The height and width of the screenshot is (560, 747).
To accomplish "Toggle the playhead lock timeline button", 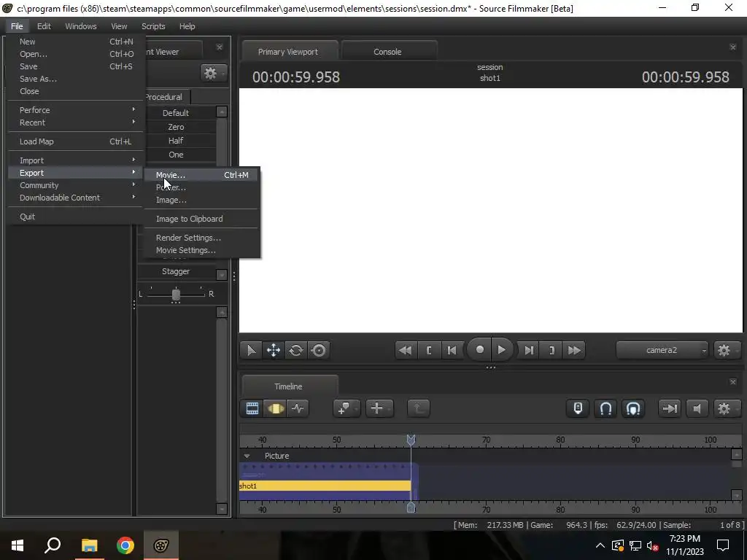I will click(x=578, y=408).
